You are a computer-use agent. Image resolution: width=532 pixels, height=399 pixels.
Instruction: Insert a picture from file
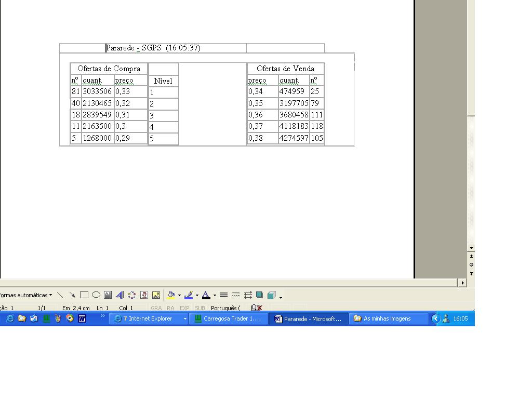click(156, 295)
